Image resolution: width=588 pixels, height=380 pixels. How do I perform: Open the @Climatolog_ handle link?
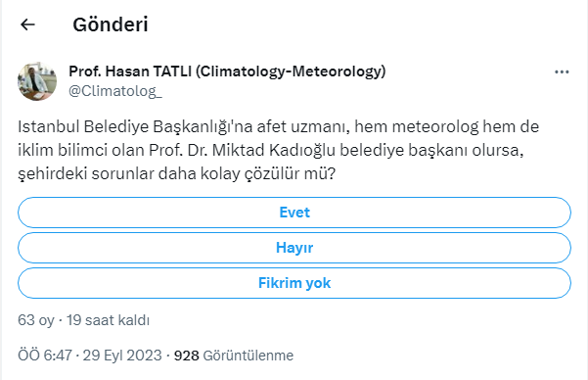pyautogui.click(x=115, y=91)
